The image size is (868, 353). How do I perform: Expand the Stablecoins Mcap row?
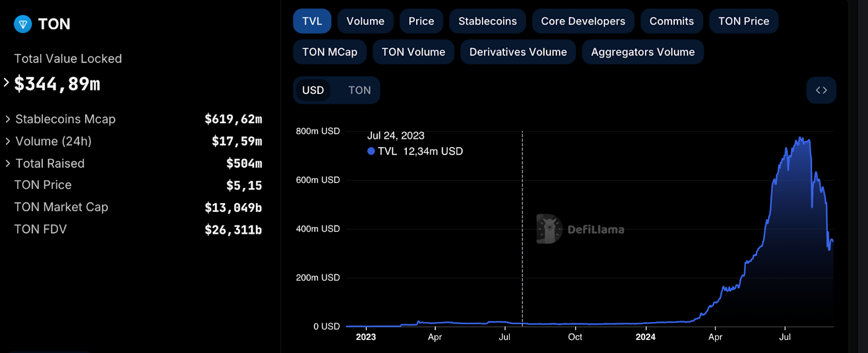(x=8, y=119)
